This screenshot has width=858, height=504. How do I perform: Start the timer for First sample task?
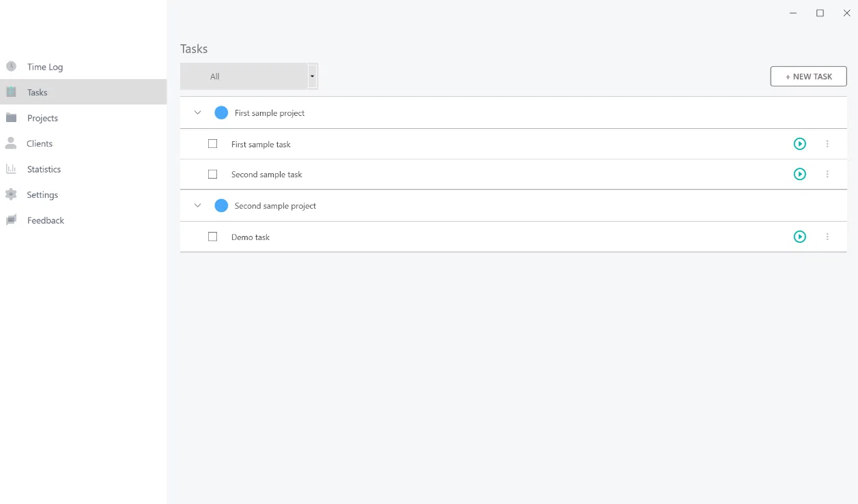(x=799, y=144)
